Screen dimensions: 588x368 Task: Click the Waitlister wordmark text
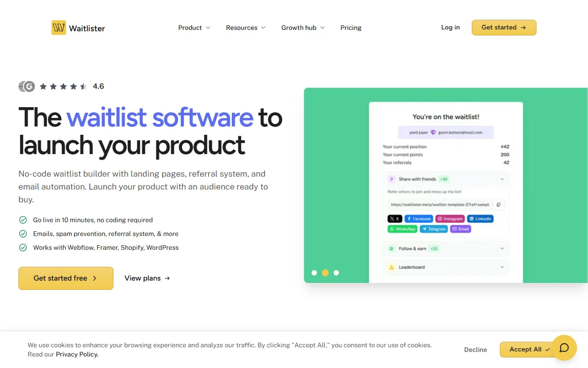tap(87, 28)
